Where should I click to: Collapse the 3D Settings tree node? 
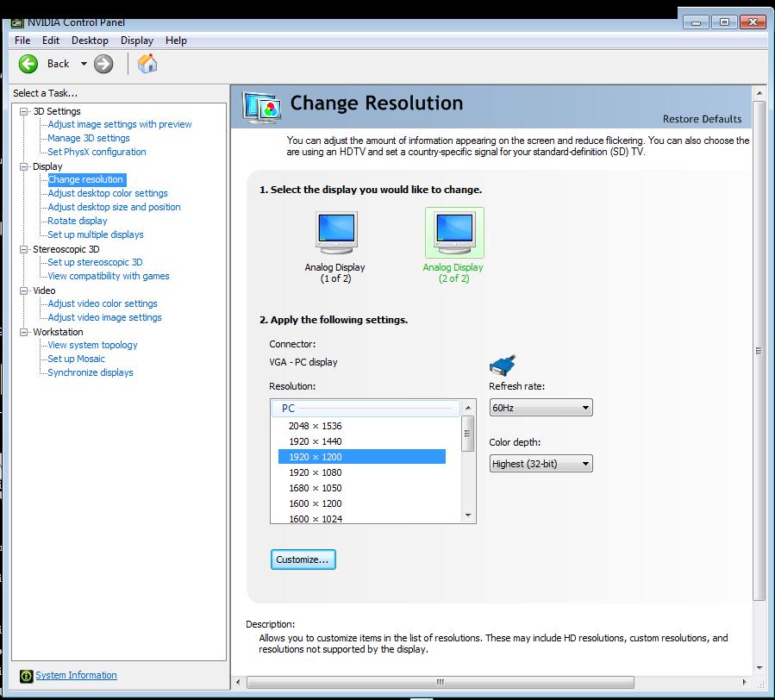[x=23, y=112]
